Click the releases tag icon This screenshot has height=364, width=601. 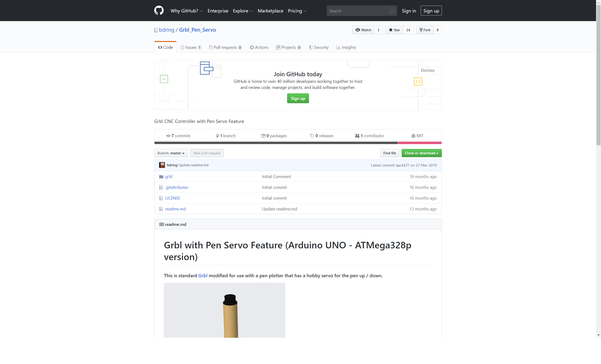(x=312, y=136)
